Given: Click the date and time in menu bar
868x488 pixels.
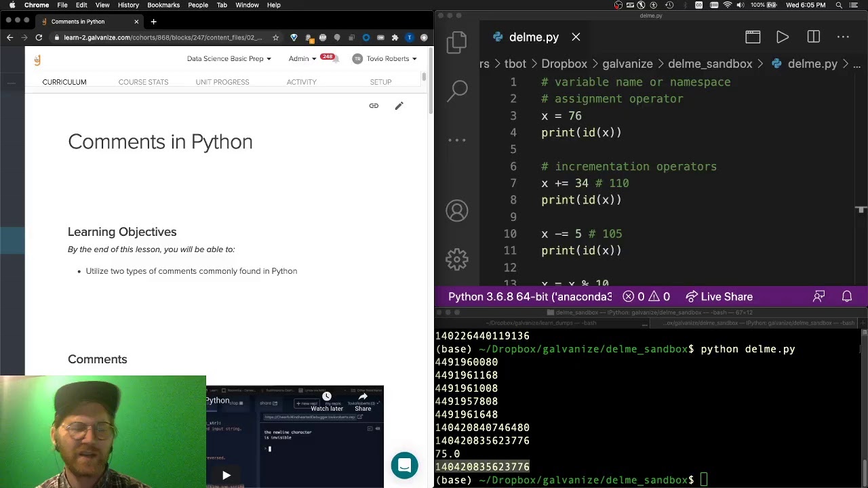Looking at the screenshot, I should click(806, 5).
